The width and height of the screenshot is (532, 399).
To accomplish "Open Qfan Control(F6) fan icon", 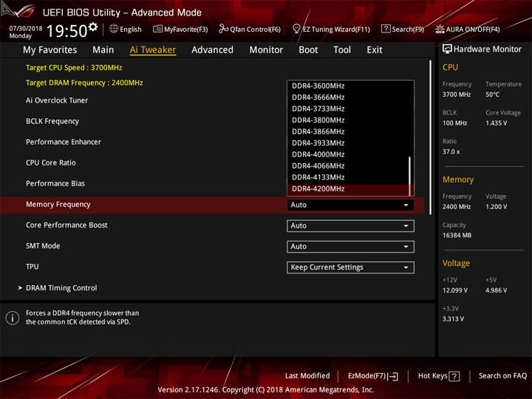I will click(223, 29).
